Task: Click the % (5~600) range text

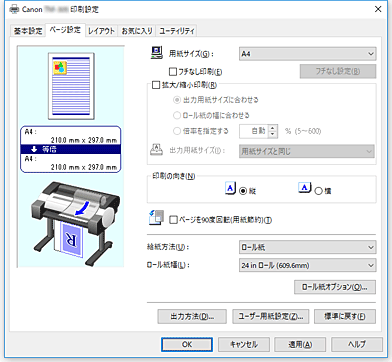Action: tap(303, 131)
